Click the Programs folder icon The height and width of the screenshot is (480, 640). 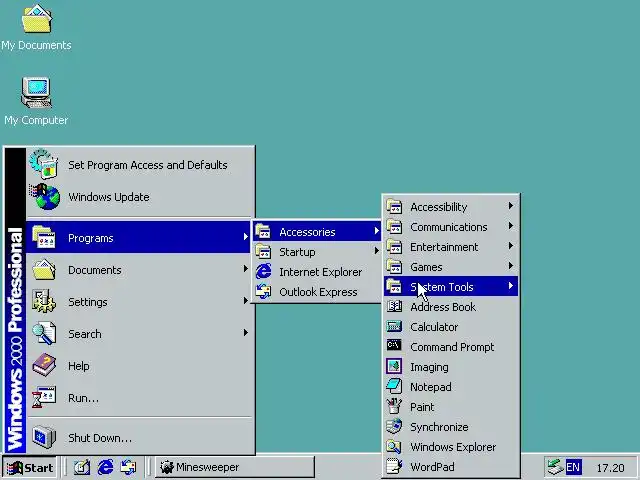(43, 237)
